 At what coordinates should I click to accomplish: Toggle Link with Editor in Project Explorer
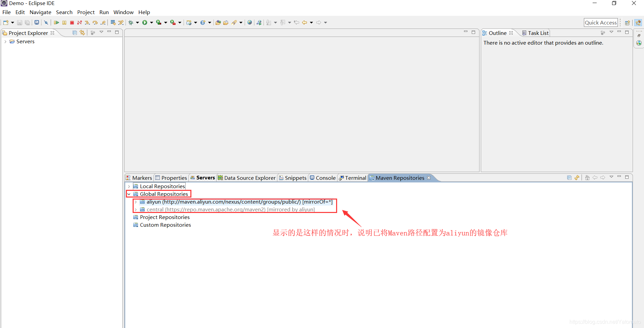[82, 33]
